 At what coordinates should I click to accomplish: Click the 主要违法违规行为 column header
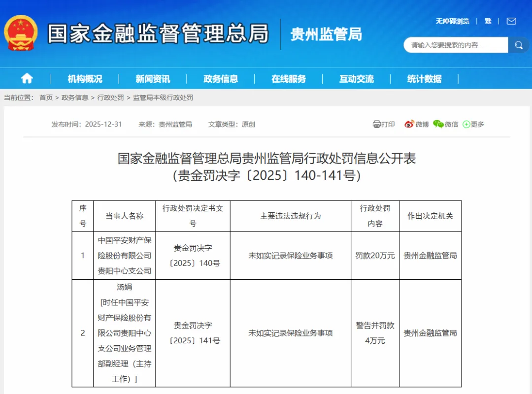click(x=291, y=216)
